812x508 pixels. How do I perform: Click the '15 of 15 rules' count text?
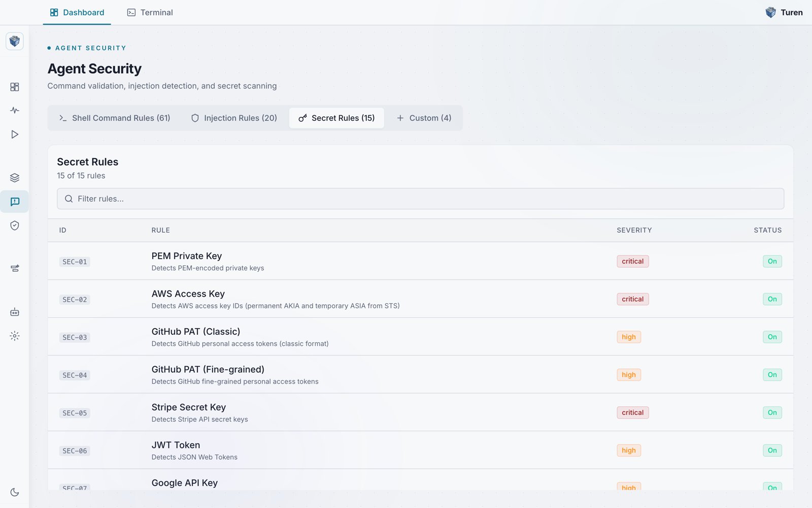click(x=81, y=176)
